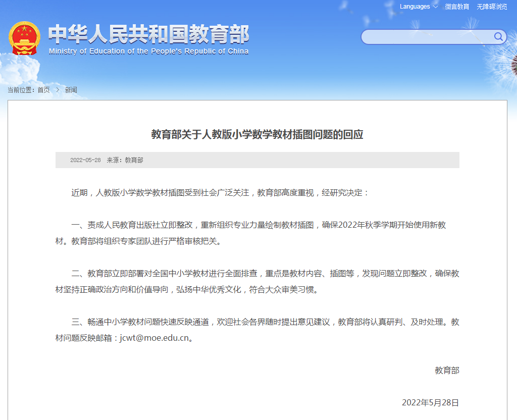Open the Languages dropdown

click(x=419, y=7)
